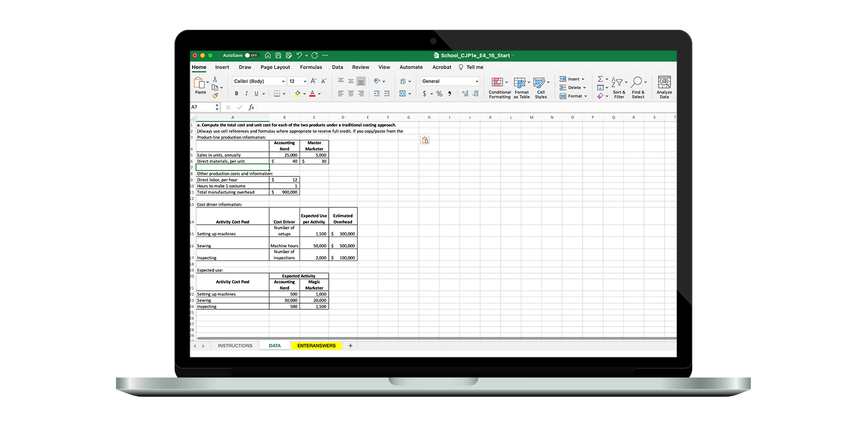Click the AutoSum sigma icon
Screen dimensions: 868x434
600,79
